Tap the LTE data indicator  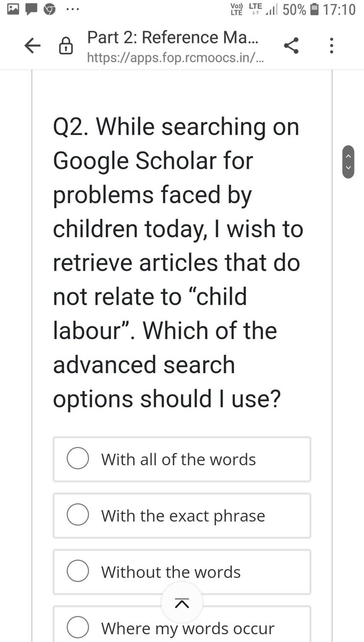click(256, 9)
